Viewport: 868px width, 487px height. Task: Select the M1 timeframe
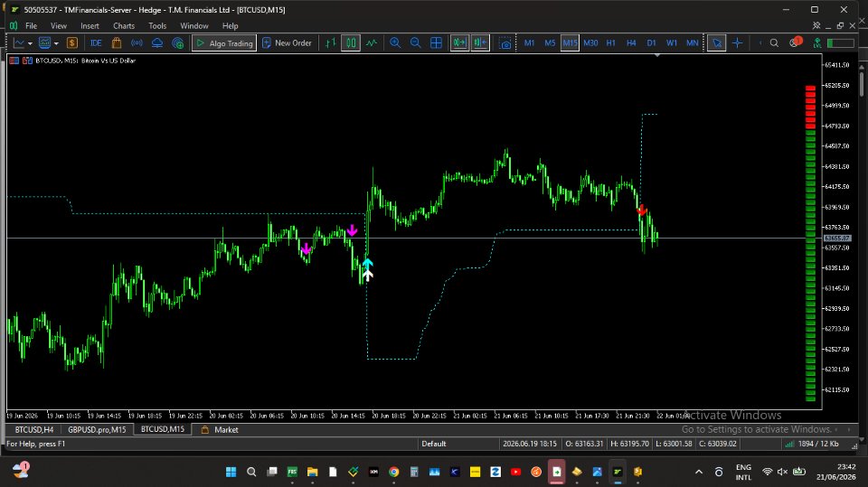tap(529, 42)
